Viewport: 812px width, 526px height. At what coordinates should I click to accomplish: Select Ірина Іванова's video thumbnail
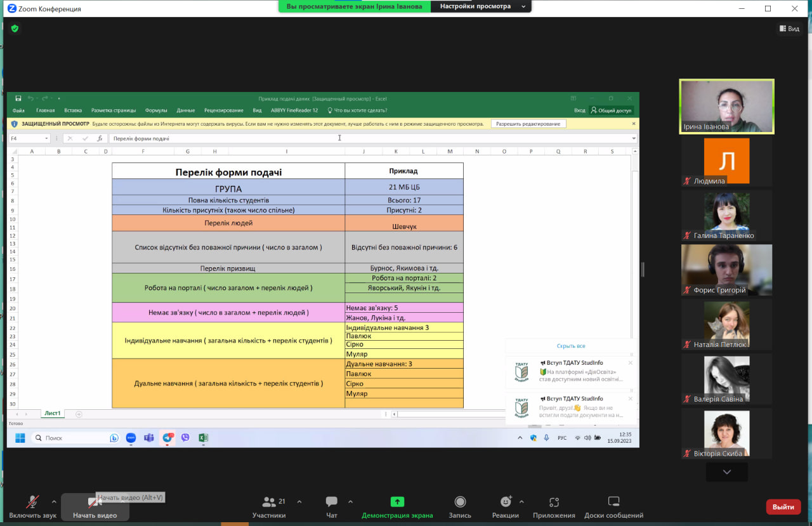pos(726,106)
